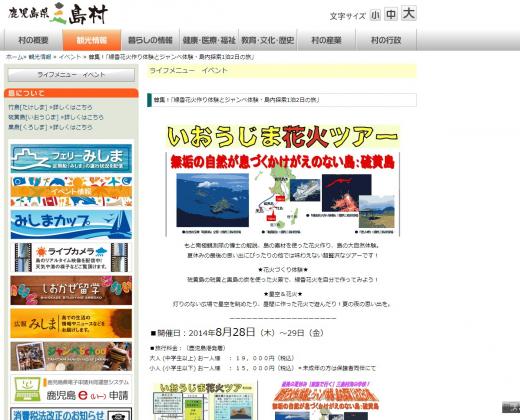The height and width of the screenshot is (420, 520).
Task: Click the page-top button at bottom right
Action: [511, 407]
